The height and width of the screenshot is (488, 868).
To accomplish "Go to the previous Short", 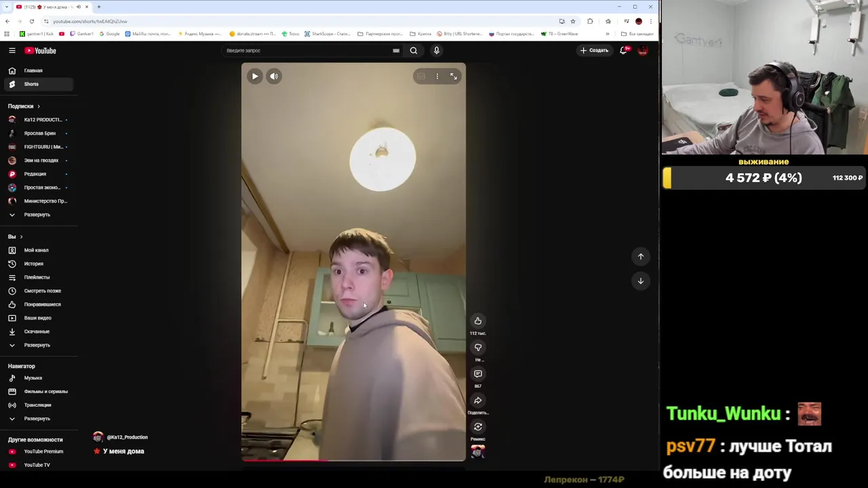I will pos(641,256).
